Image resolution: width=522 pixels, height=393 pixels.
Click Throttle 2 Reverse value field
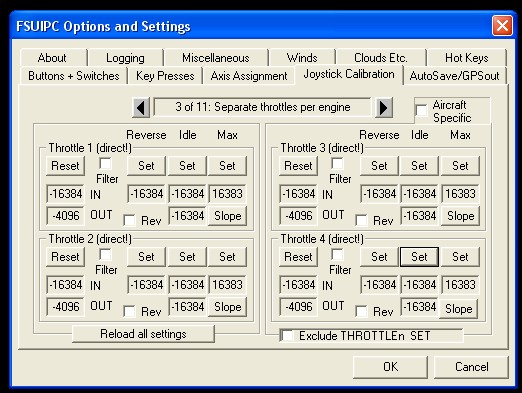click(x=146, y=285)
